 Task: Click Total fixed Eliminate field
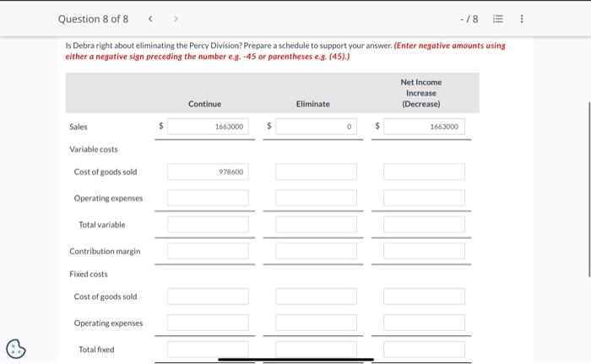[x=317, y=350]
